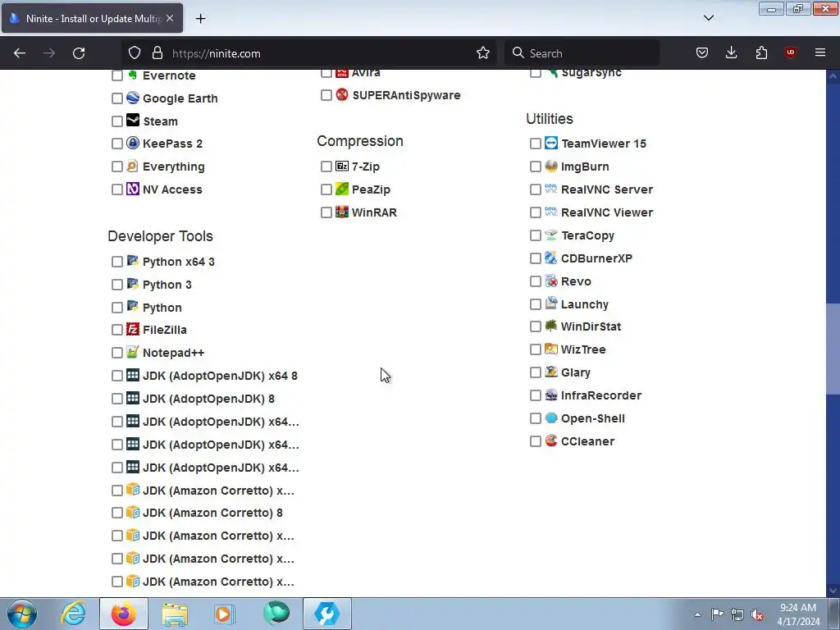
Task: Launch Internet Explorer from taskbar
Action: pos(73,614)
